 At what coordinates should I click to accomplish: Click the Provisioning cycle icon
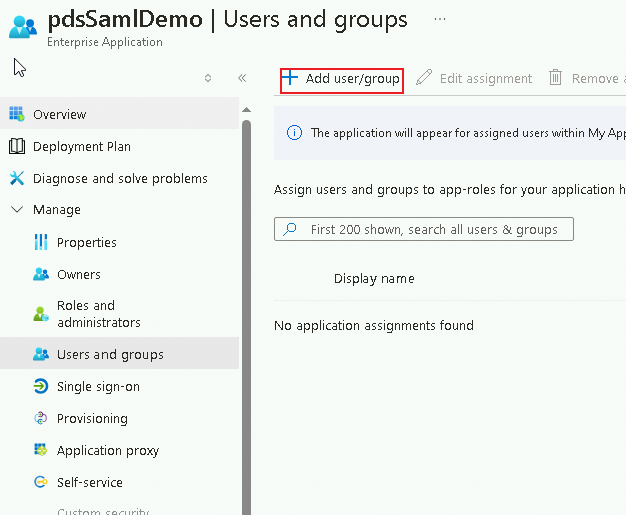41,418
